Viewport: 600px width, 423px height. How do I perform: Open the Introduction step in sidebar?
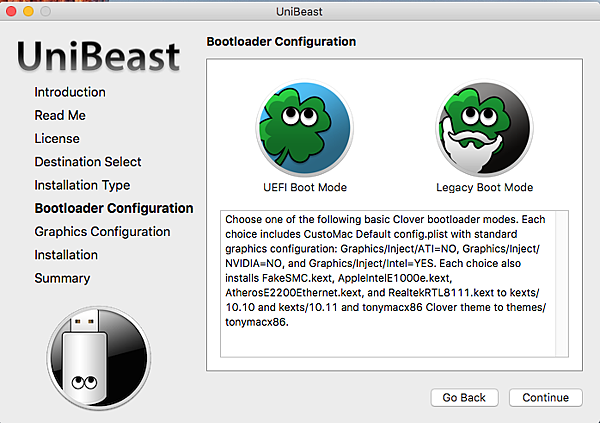70,92
